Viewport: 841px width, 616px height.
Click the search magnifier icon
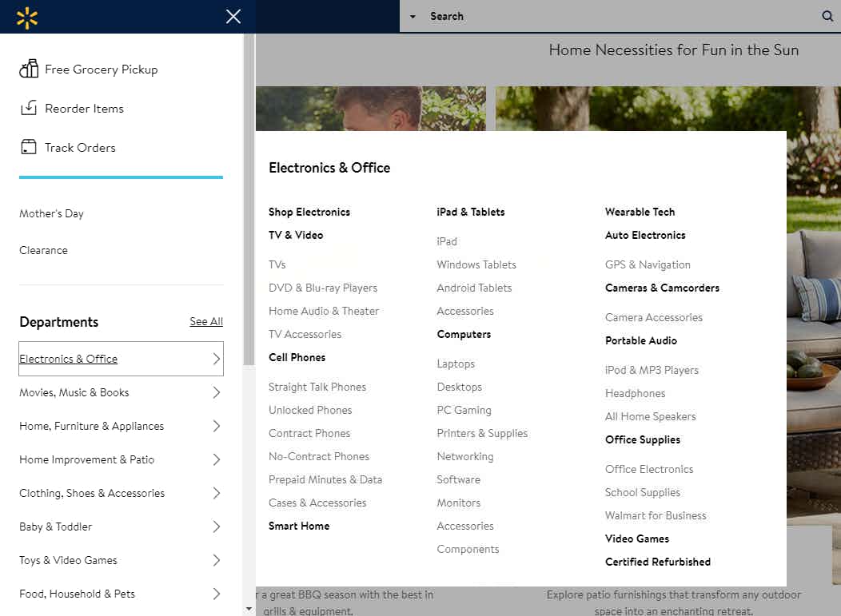[827, 16]
